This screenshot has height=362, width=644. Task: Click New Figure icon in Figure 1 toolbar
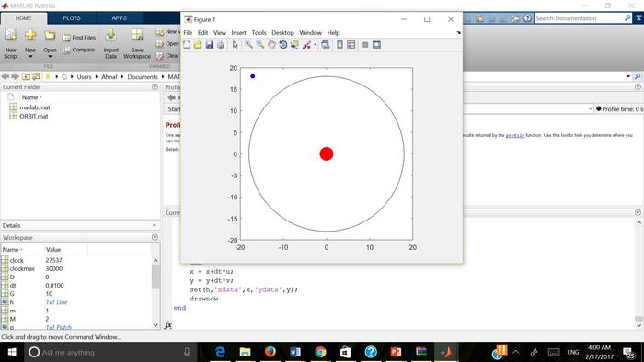click(x=187, y=45)
